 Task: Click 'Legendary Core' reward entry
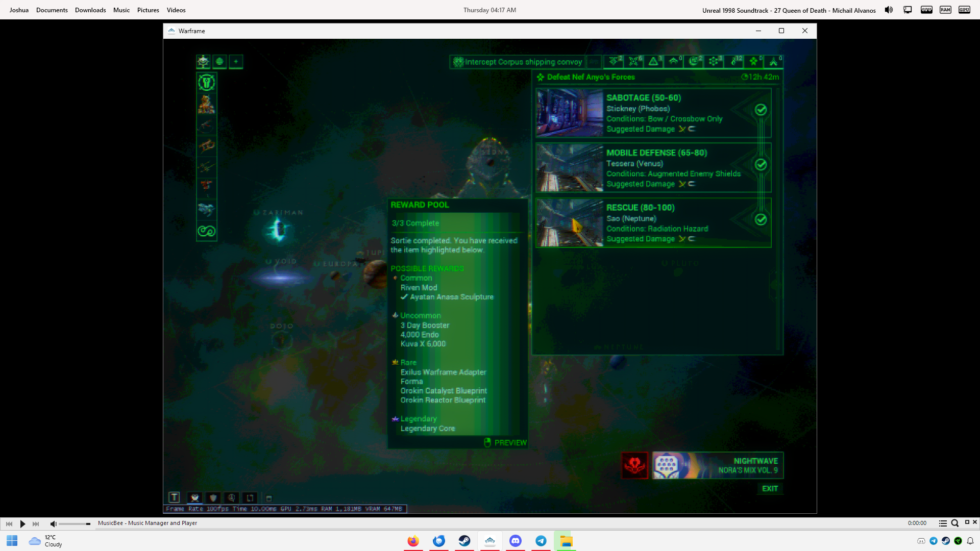click(428, 429)
